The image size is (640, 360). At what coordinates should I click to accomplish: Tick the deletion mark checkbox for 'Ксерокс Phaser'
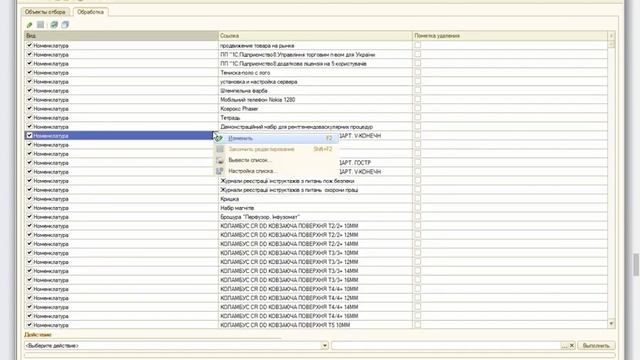[x=418, y=109]
